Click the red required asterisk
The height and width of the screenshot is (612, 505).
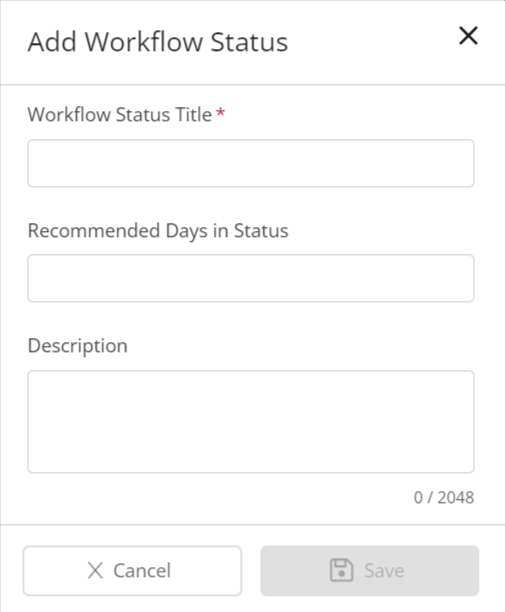pos(220,112)
